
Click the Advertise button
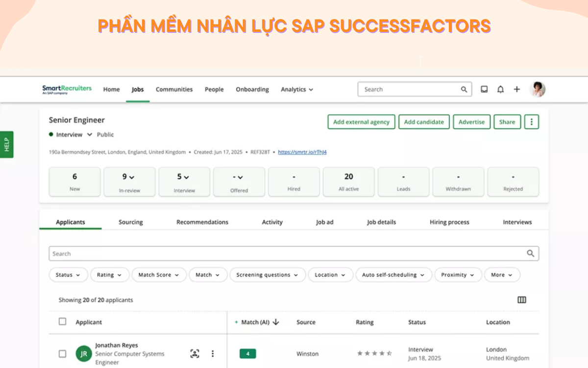tap(471, 122)
